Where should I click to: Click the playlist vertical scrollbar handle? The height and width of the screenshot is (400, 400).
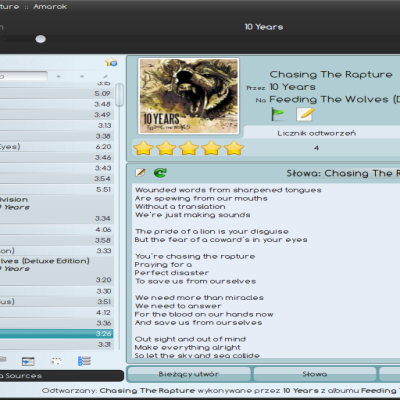(119, 95)
